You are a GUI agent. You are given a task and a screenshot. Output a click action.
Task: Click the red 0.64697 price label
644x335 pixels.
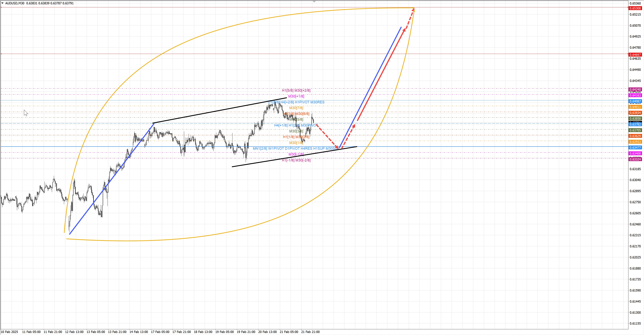635,55
